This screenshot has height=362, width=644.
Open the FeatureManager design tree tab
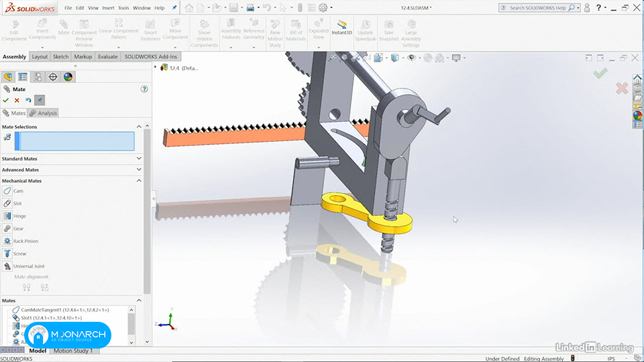[x=8, y=76]
